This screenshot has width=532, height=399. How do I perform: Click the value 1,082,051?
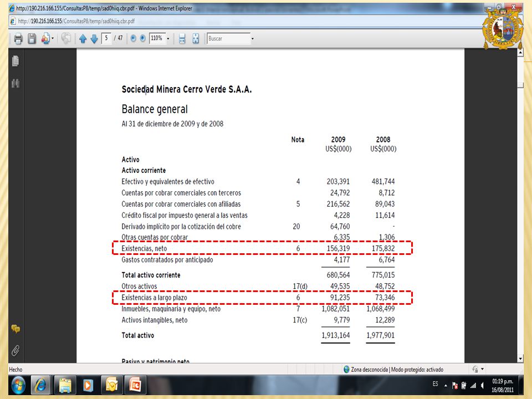336,309
